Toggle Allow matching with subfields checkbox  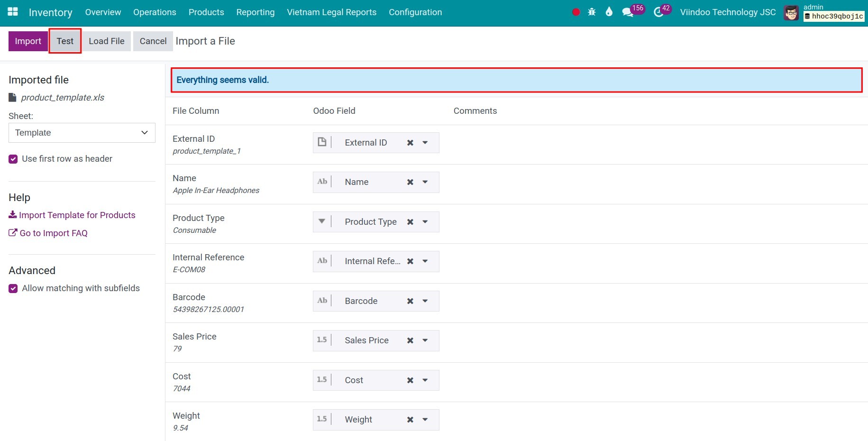tap(13, 289)
